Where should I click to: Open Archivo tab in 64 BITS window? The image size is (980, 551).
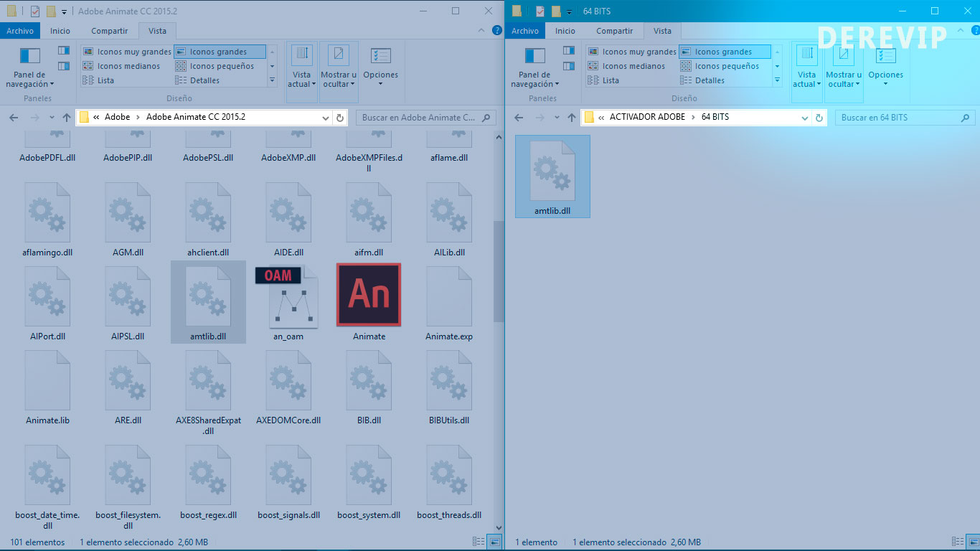(525, 31)
